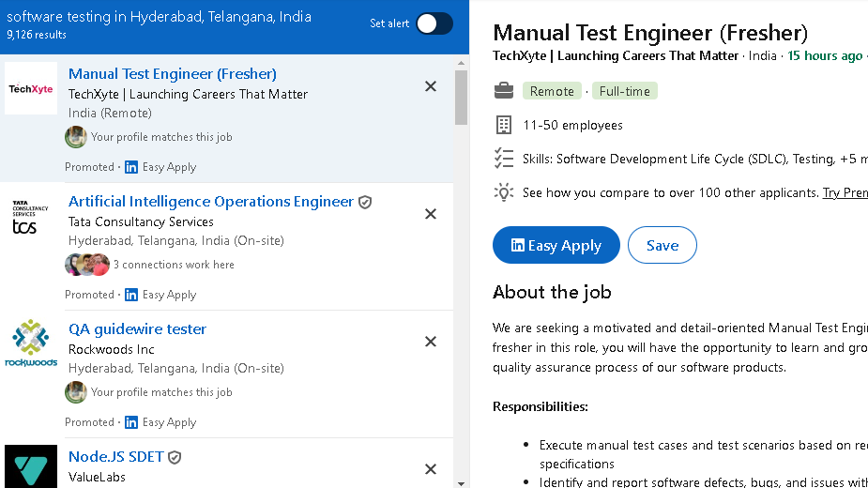The width and height of the screenshot is (868, 488).
Task: Dismiss the Manual Test Engineer job card
Action: tap(431, 86)
